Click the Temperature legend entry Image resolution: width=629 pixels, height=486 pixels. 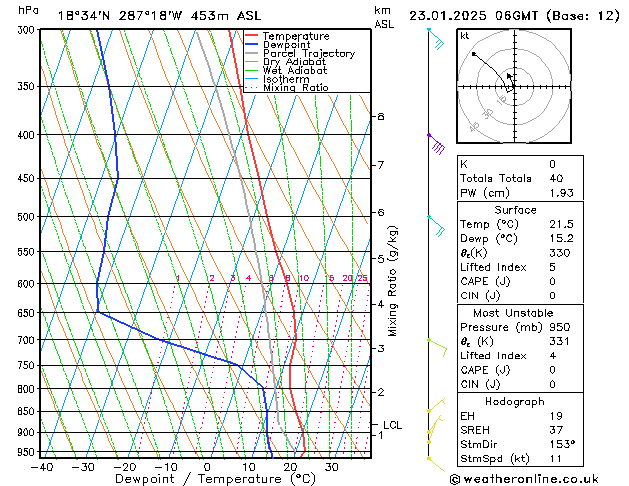[296, 36]
